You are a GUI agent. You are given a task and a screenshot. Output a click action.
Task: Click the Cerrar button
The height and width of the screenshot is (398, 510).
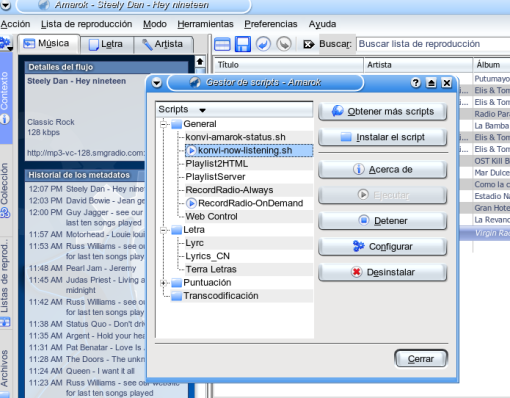point(421,359)
